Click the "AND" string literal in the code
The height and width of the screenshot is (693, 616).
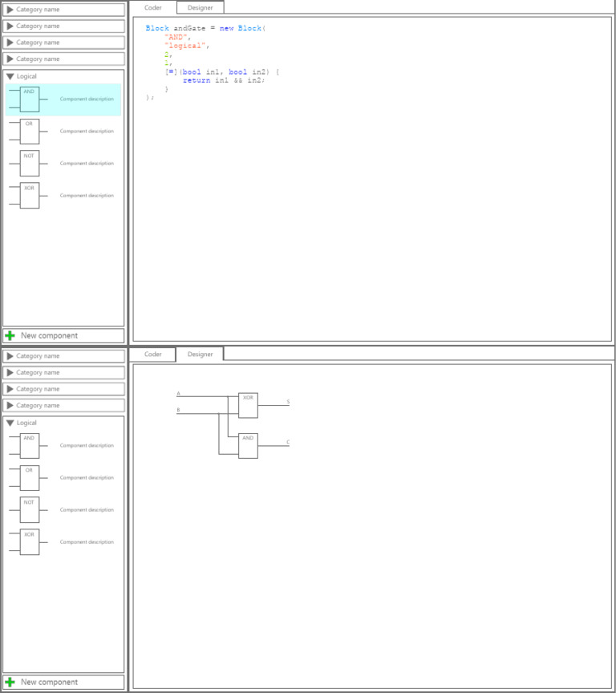pyautogui.click(x=177, y=37)
